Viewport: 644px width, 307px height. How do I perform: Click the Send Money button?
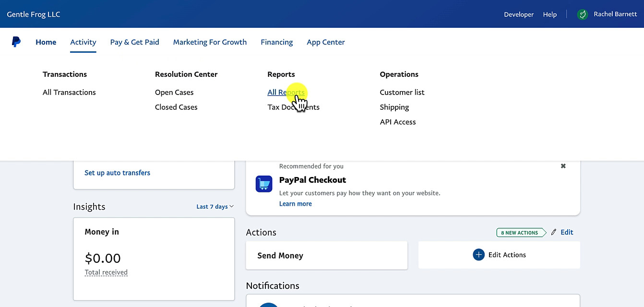326,255
